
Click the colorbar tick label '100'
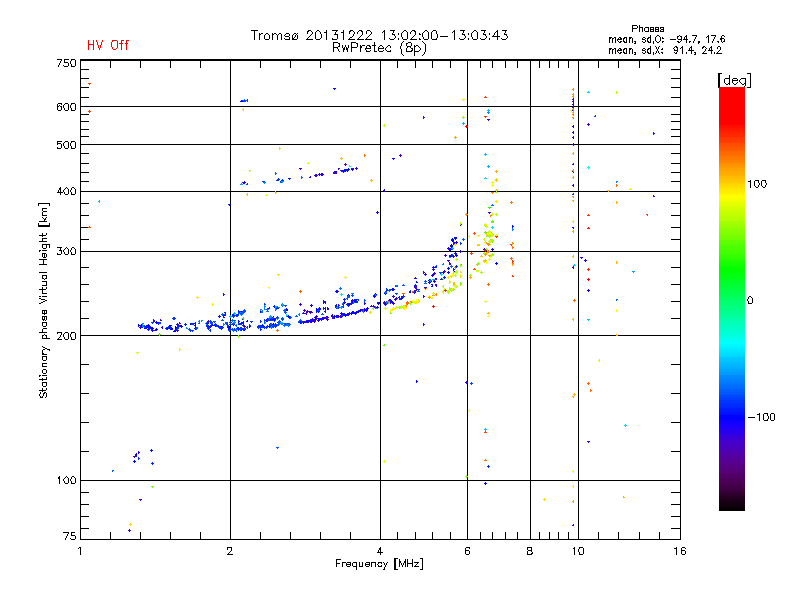[757, 184]
